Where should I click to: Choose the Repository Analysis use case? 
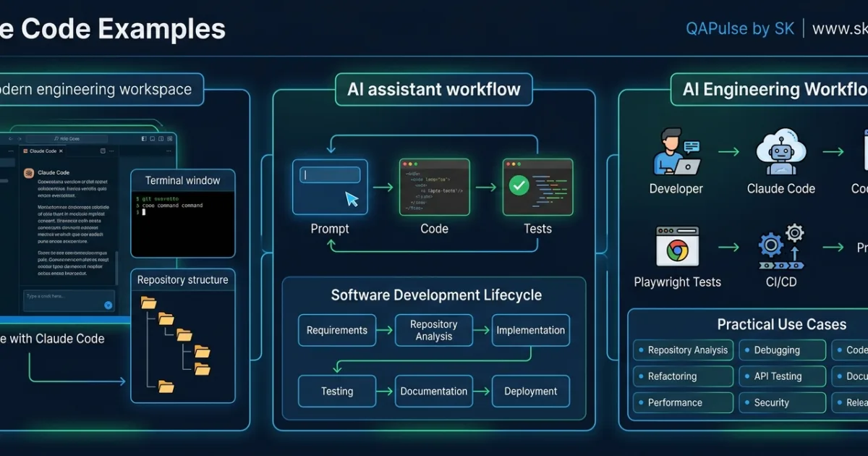pos(684,350)
